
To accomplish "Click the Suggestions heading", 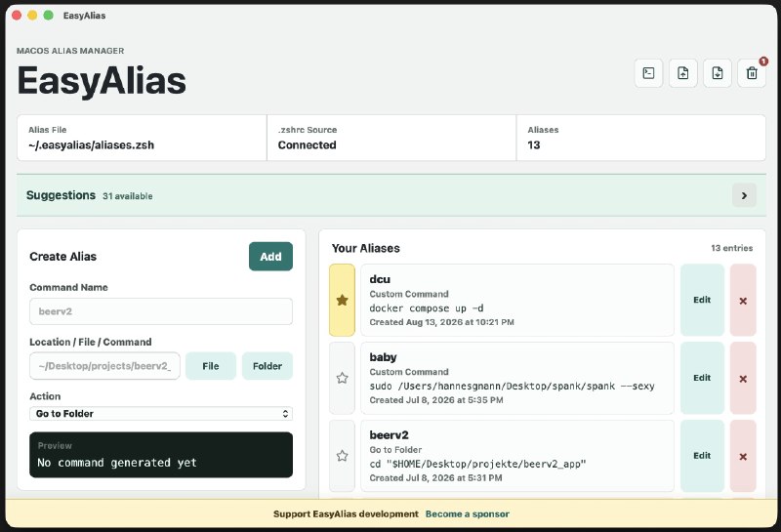I will 61,195.
